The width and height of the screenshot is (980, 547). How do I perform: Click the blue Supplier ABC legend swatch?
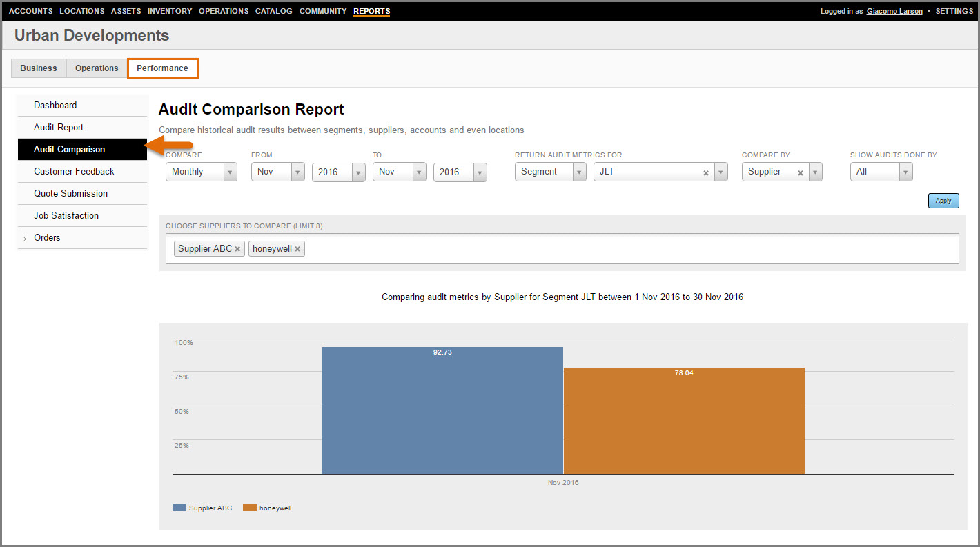point(179,508)
